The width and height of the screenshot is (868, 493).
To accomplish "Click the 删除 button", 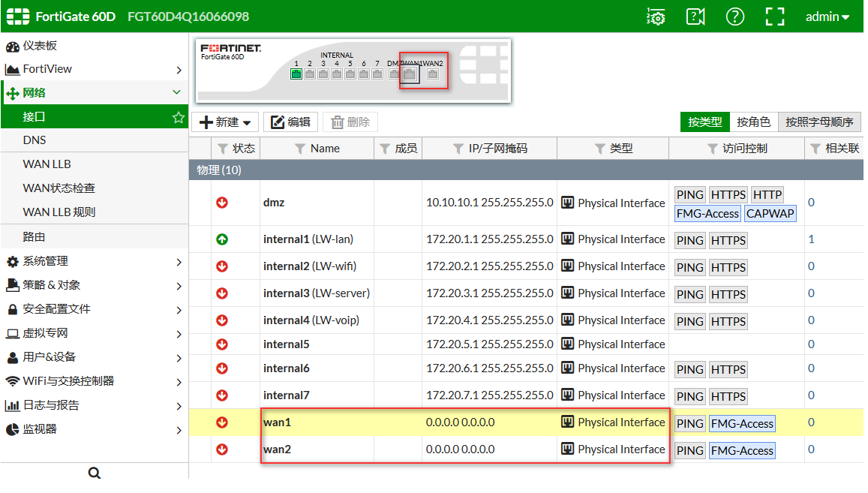I will [x=350, y=122].
